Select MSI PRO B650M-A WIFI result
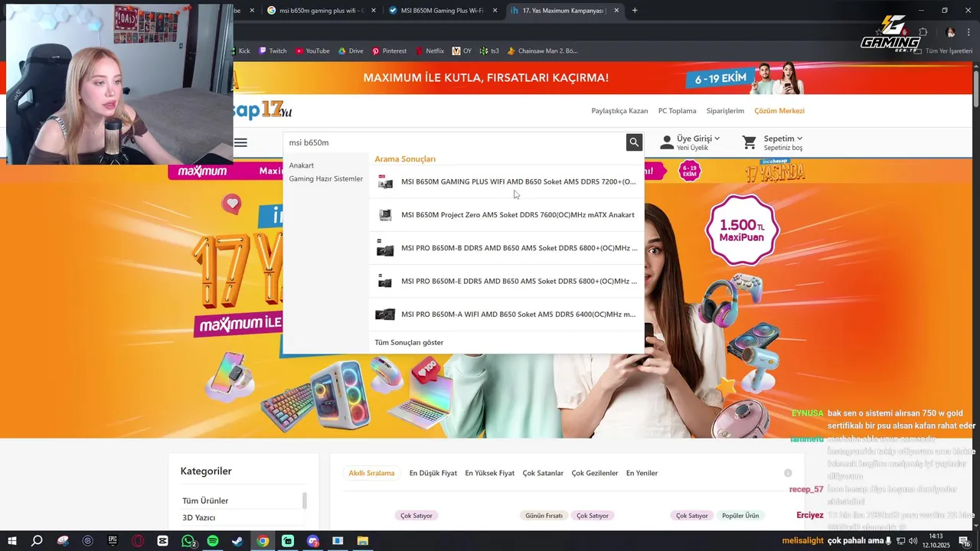 click(x=507, y=314)
